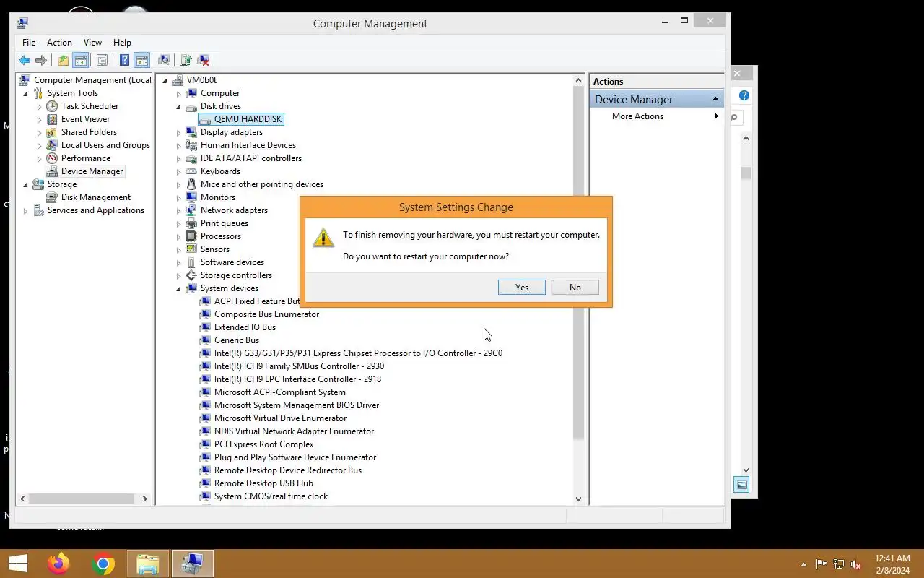Screen dimensions: 924x578
Task: Collapse the System Tools tree node
Action: coord(26,94)
